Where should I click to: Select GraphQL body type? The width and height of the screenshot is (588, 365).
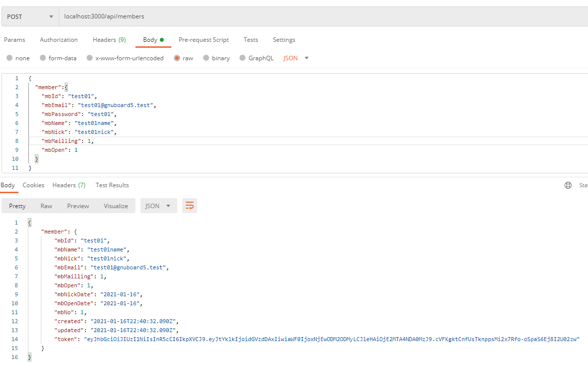coord(243,58)
